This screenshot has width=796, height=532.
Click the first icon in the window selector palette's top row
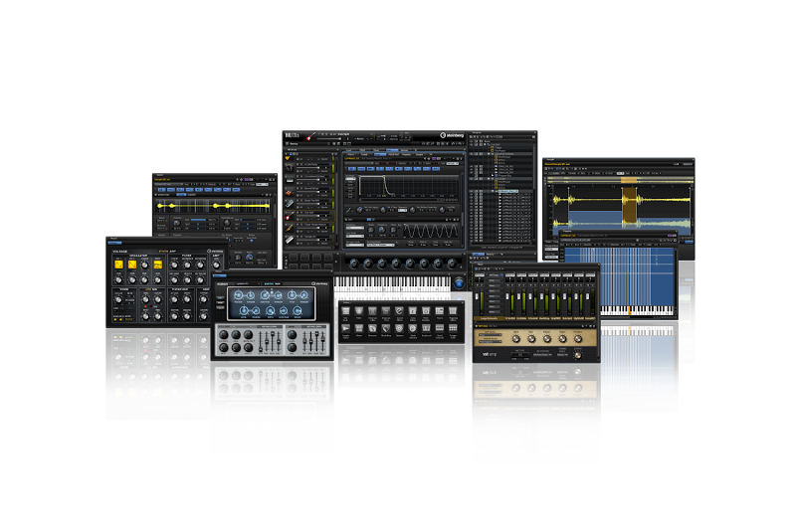tap(345, 310)
